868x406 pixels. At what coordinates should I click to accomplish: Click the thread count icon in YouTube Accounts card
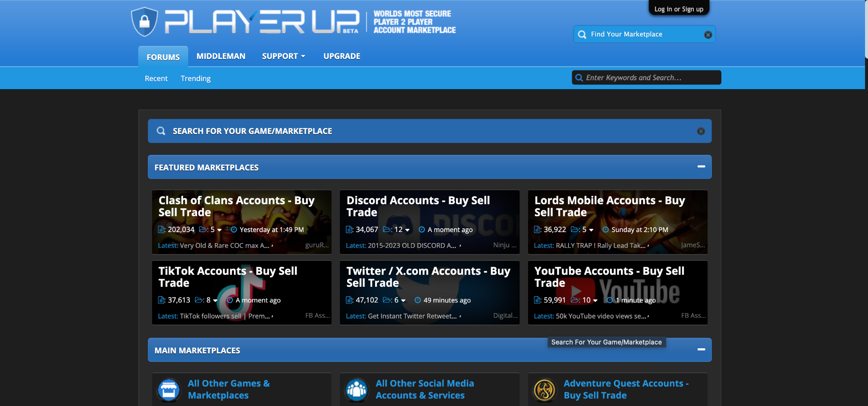[x=537, y=300]
